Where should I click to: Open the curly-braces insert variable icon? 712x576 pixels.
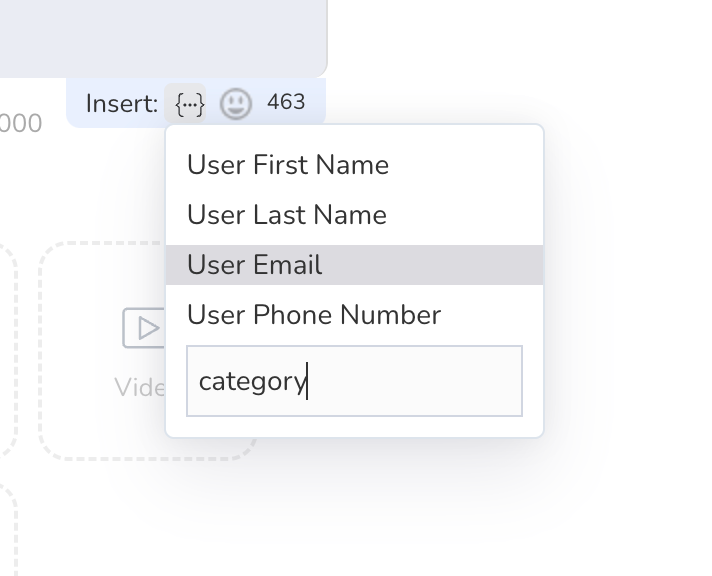pyautogui.click(x=185, y=104)
